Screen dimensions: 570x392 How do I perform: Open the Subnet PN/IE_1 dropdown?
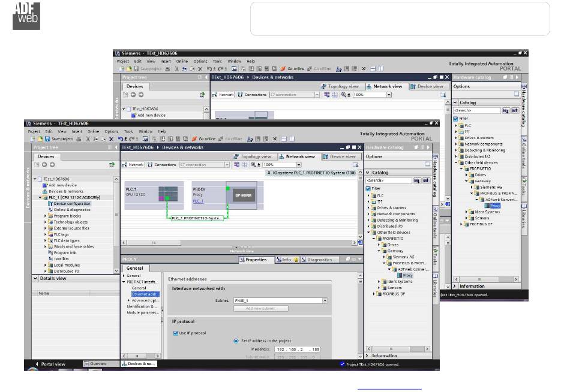tap(325, 300)
